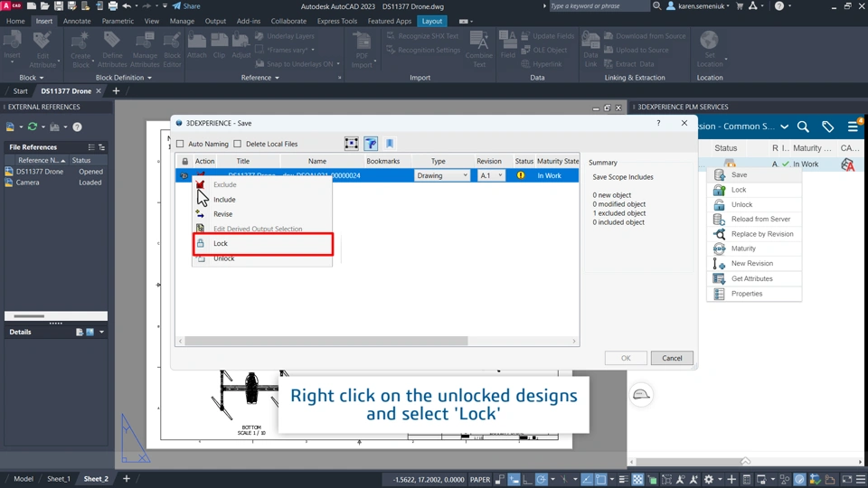Click Properties in PLM context menu
Viewport: 868px width, 488px height.
pos(754,294)
